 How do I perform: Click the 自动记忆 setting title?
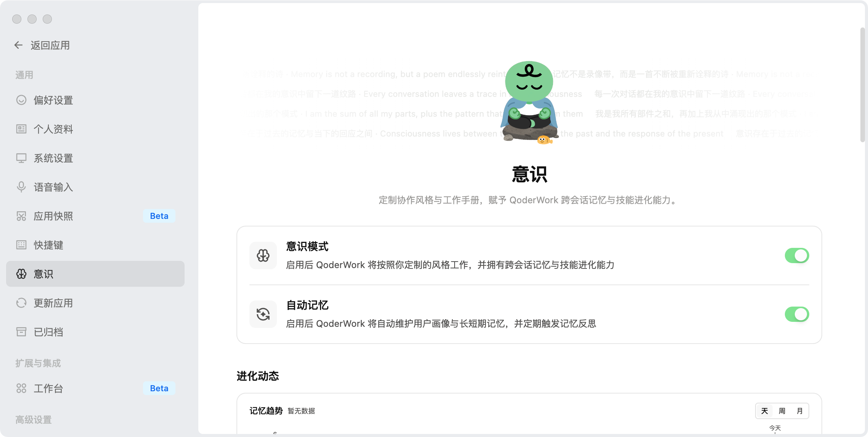pyautogui.click(x=307, y=305)
